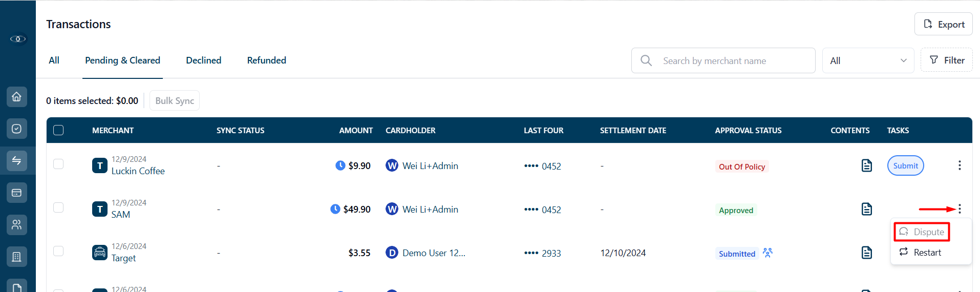Submit the Luckin Coffee transaction

[x=905, y=165]
